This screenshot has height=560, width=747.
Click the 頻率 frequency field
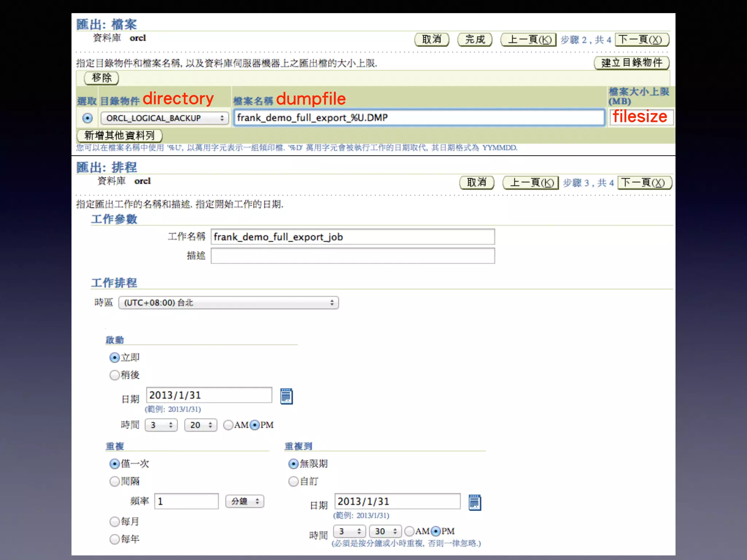point(186,501)
